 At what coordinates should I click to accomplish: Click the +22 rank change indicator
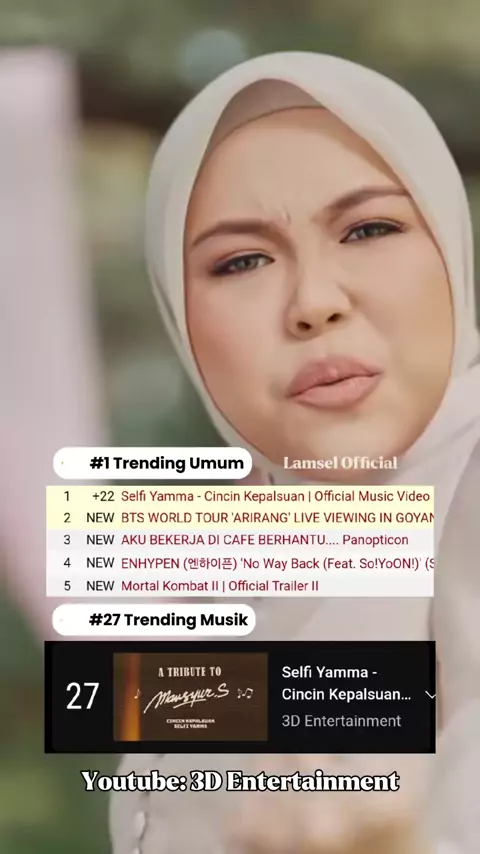click(x=103, y=496)
